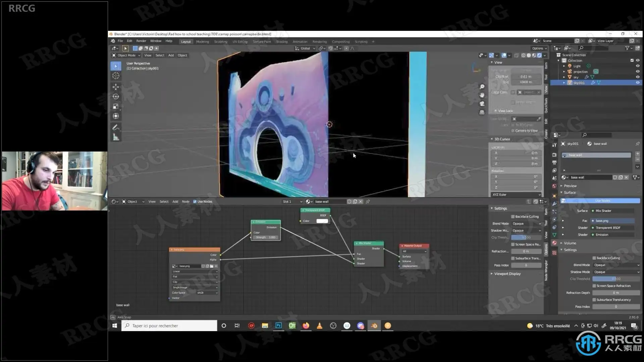Select the 3D Cursor tool
The width and height of the screenshot is (644, 362).
116,76
